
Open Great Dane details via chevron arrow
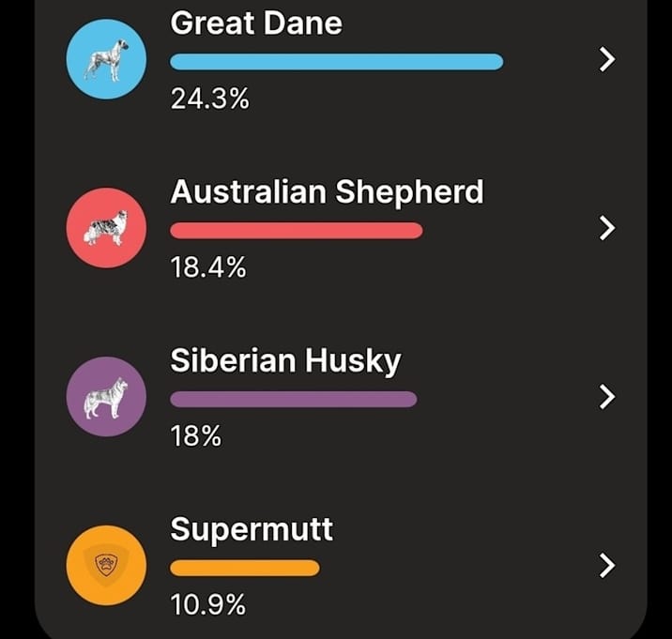[x=607, y=59]
